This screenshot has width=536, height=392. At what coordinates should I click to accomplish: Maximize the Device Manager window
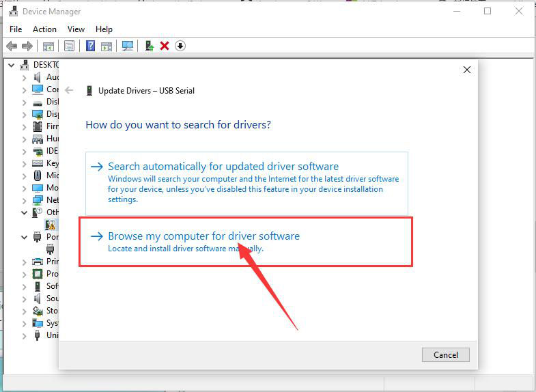tap(488, 11)
